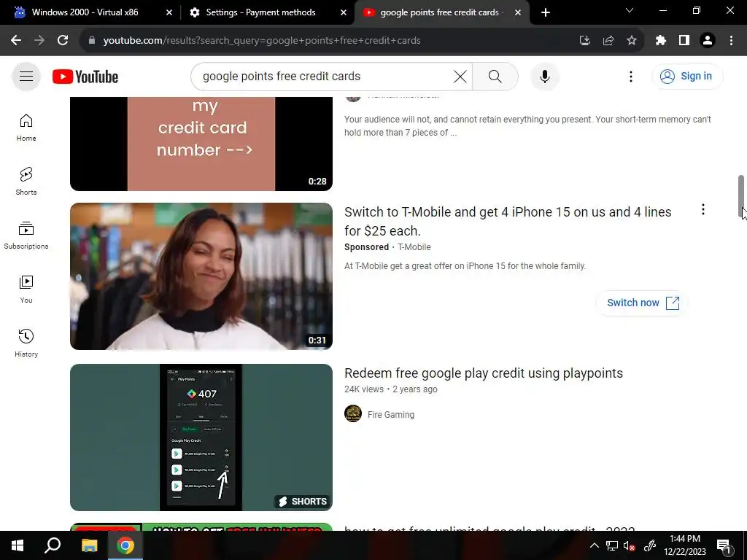This screenshot has height=560, width=747.
Task: Open 'Redeem free google play credit' title
Action: pos(484,373)
